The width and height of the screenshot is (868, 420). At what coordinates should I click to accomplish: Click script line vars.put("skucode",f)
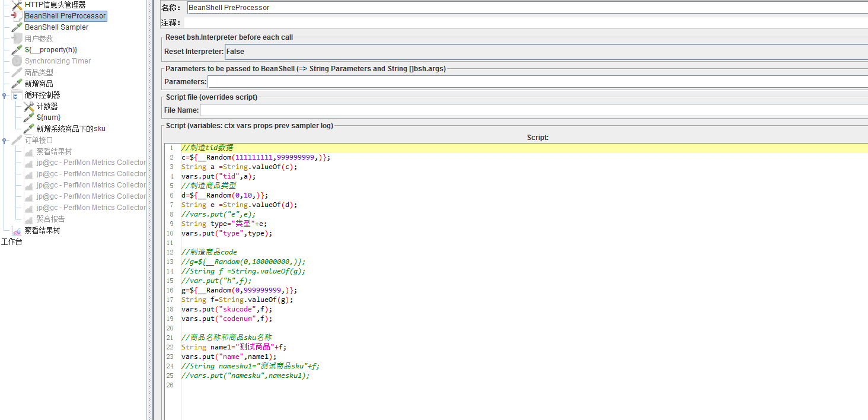point(227,309)
